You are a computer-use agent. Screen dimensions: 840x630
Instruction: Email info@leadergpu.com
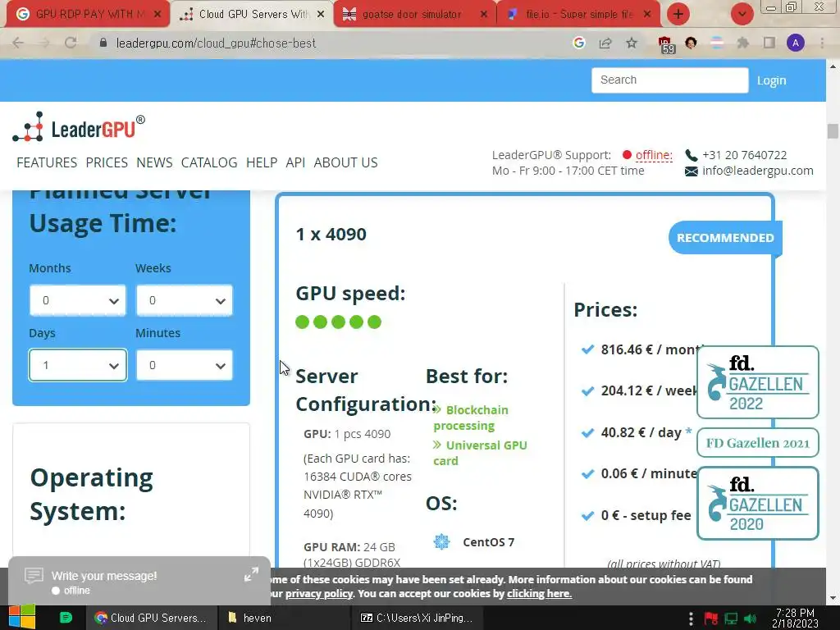coord(757,171)
